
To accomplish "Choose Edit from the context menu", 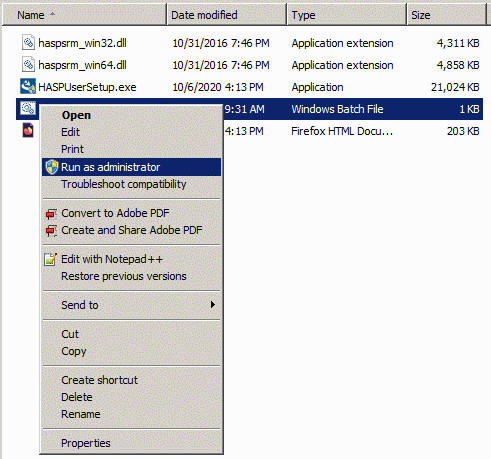I will coord(70,132).
